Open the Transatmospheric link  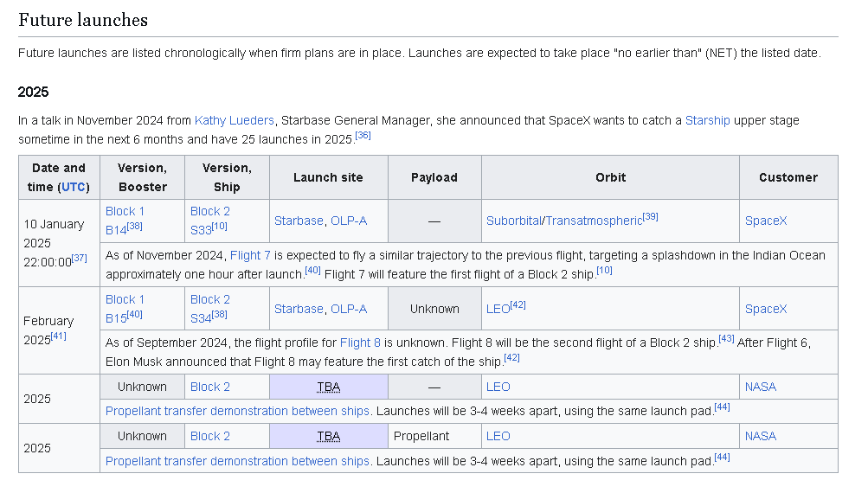(x=594, y=221)
